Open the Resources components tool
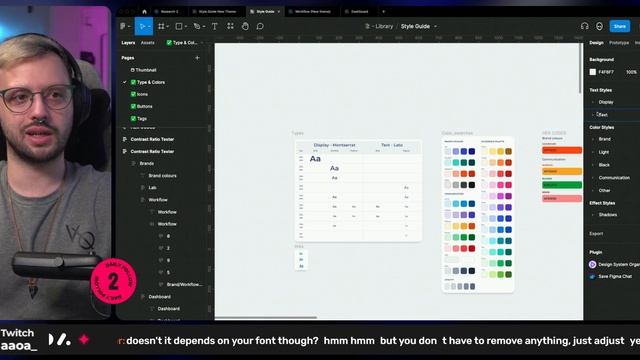 point(230,26)
